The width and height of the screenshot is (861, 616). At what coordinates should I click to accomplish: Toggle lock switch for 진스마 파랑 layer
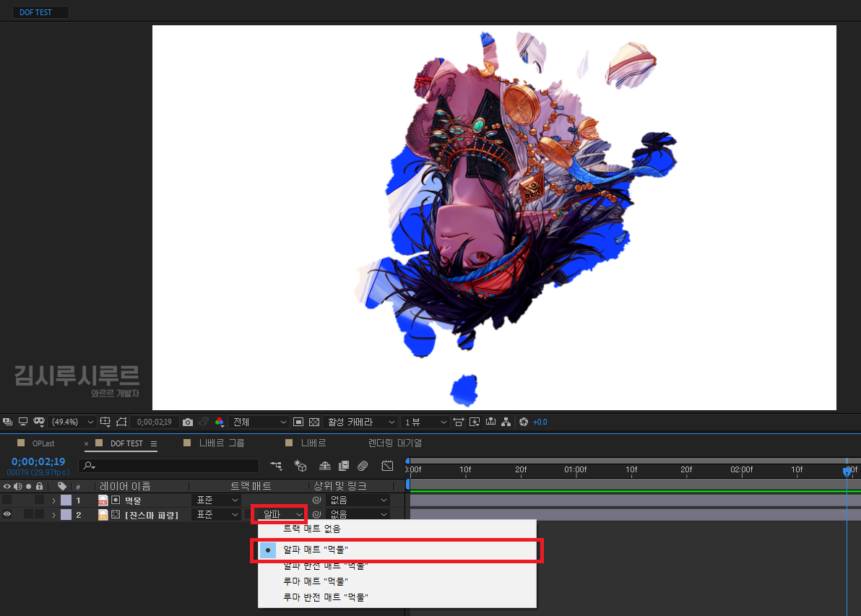pyautogui.click(x=39, y=514)
